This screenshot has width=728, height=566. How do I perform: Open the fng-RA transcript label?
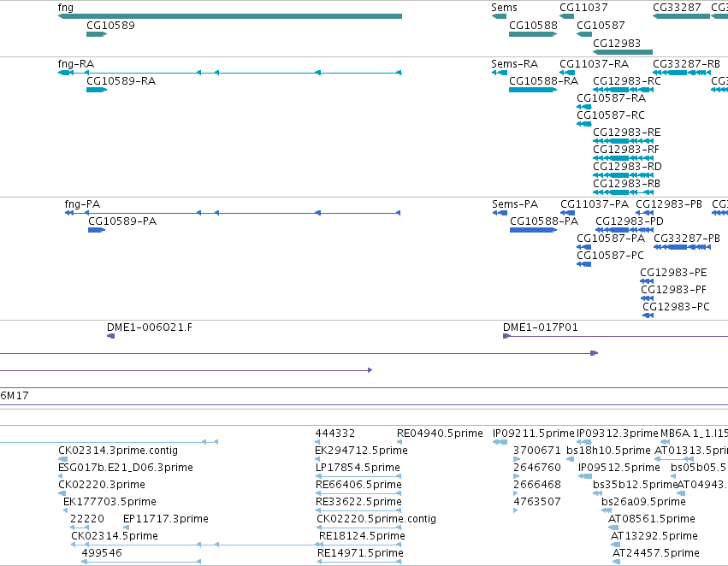(x=76, y=64)
